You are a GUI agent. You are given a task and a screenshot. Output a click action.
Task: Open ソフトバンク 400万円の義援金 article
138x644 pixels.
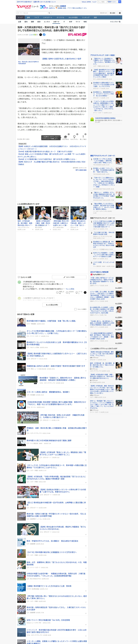(57, 631)
